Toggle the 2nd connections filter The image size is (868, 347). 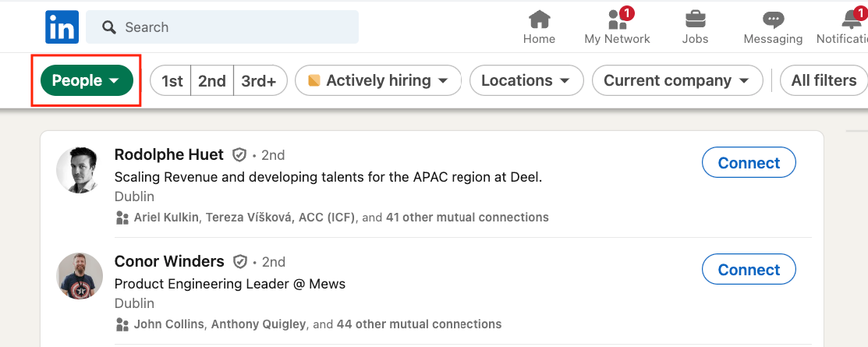[x=211, y=80]
